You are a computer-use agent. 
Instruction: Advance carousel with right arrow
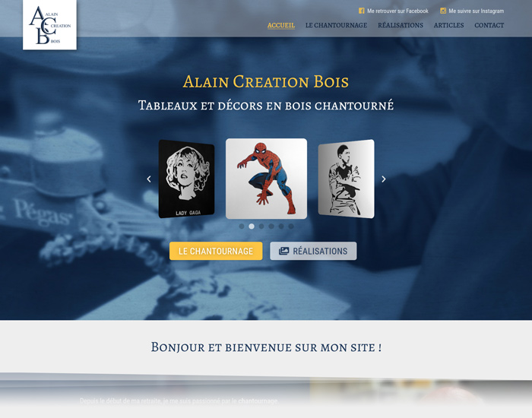[x=383, y=179]
